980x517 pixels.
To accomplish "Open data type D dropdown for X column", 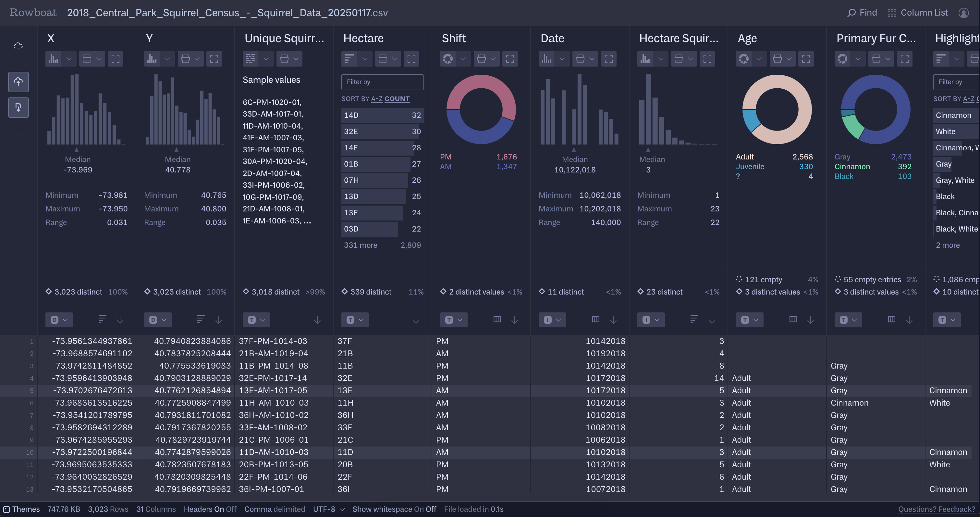I will coord(59,320).
